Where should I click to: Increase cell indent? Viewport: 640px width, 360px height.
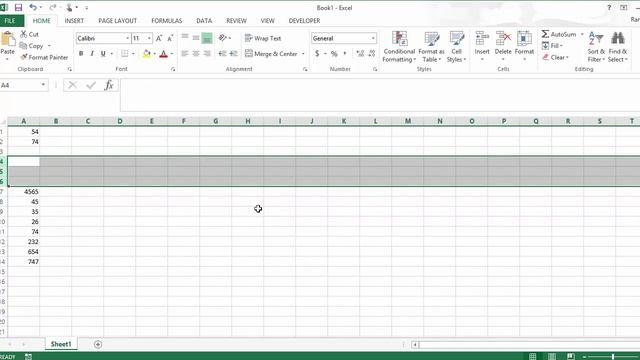pyautogui.click(x=233, y=53)
